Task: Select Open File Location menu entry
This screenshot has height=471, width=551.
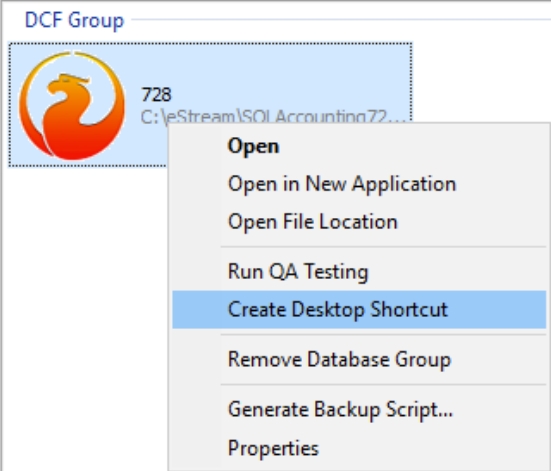Action: 359,221
